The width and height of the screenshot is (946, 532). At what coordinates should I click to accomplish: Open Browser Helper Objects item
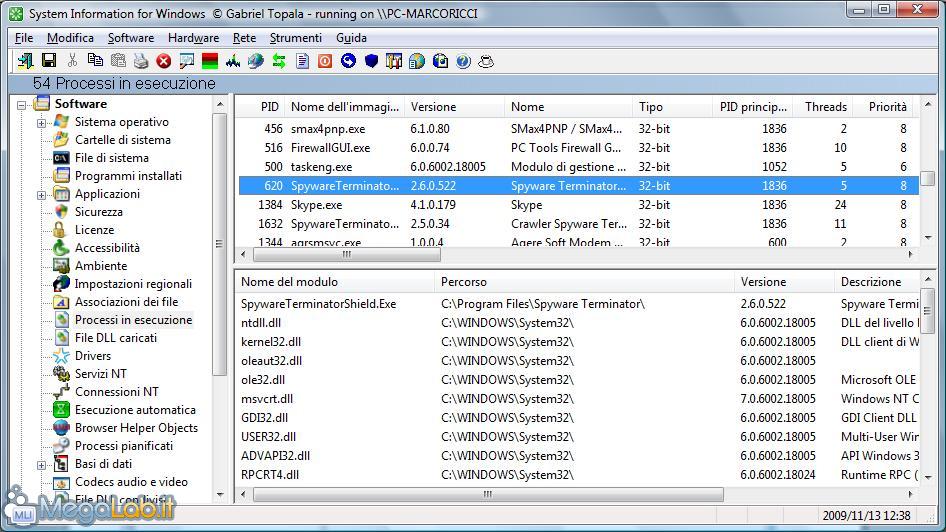(x=136, y=428)
